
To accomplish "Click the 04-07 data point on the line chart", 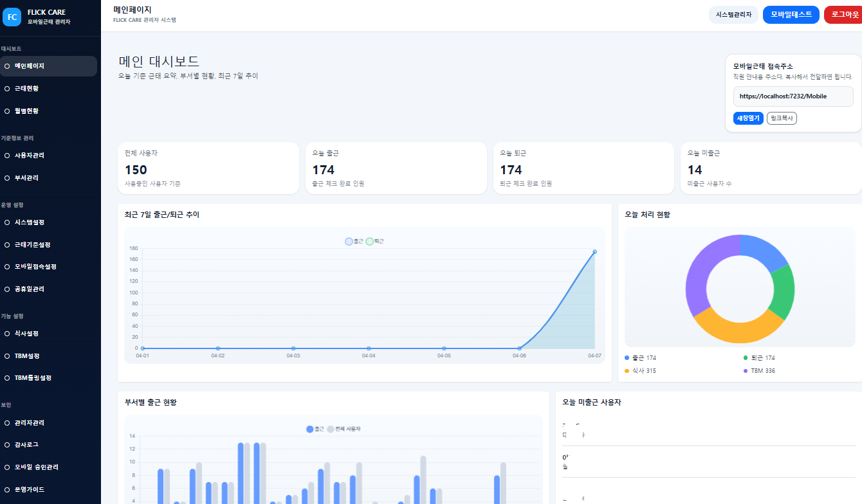I will coord(594,252).
